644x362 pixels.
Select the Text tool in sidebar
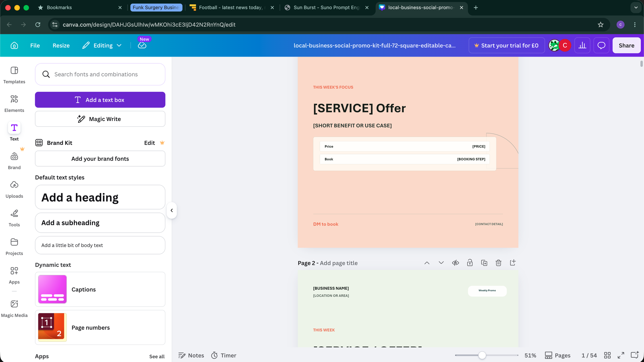click(x=14, y=132)
